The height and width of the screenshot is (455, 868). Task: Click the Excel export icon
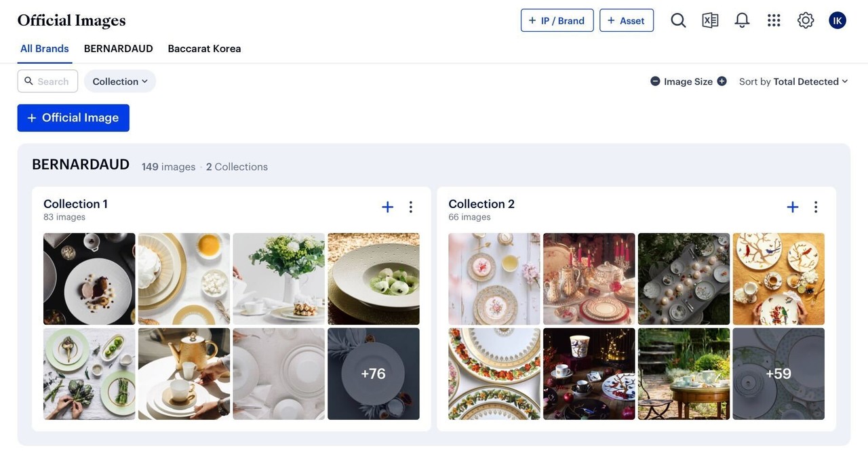pos(710,20)
